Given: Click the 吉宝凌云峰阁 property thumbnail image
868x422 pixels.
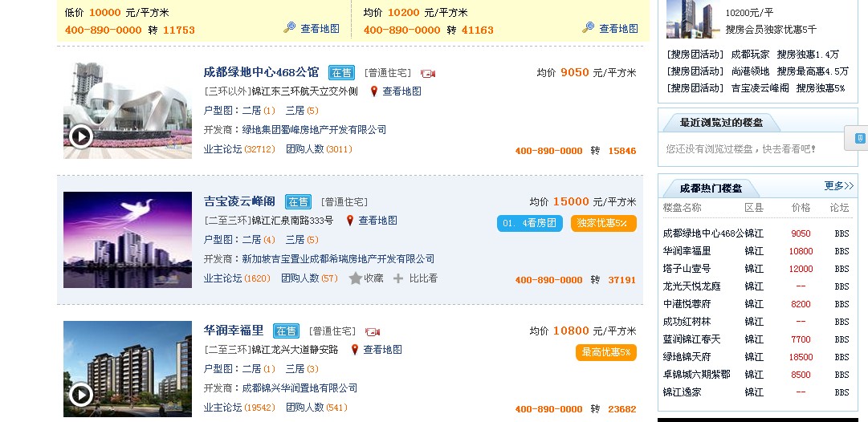Looking at the screenshot, I should (128, 240).
